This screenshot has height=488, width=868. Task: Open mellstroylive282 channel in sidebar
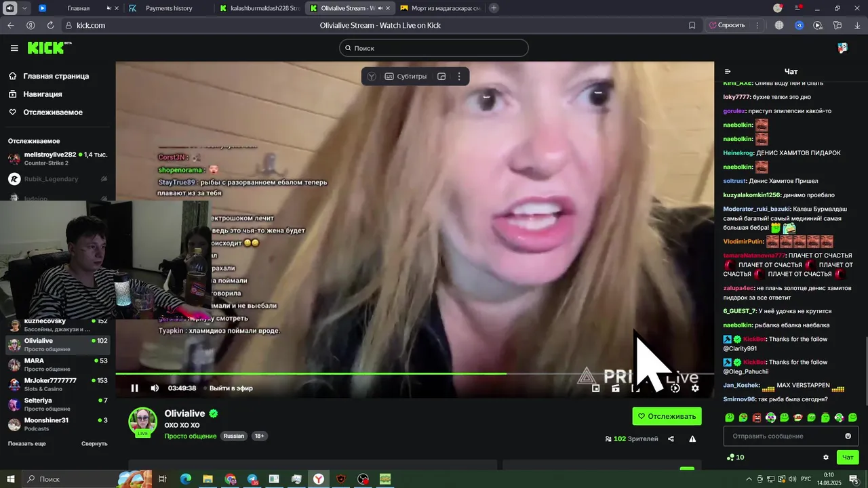[58, 159]
